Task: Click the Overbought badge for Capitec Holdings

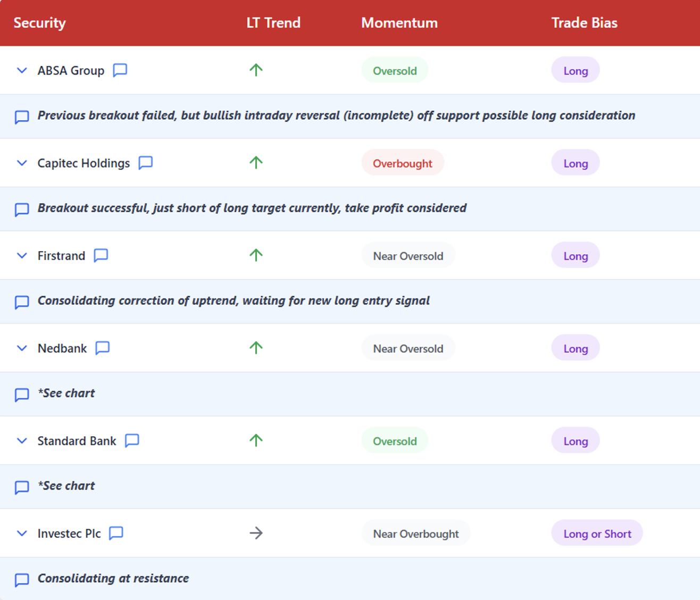Action: [x=402, y=163]
